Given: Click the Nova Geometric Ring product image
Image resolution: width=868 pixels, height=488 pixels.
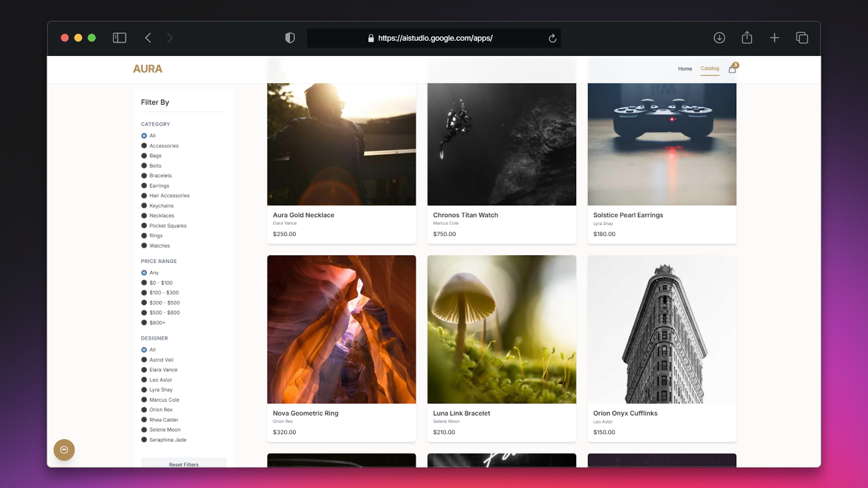Looking at the screenshot, I should tap(342, 329).
